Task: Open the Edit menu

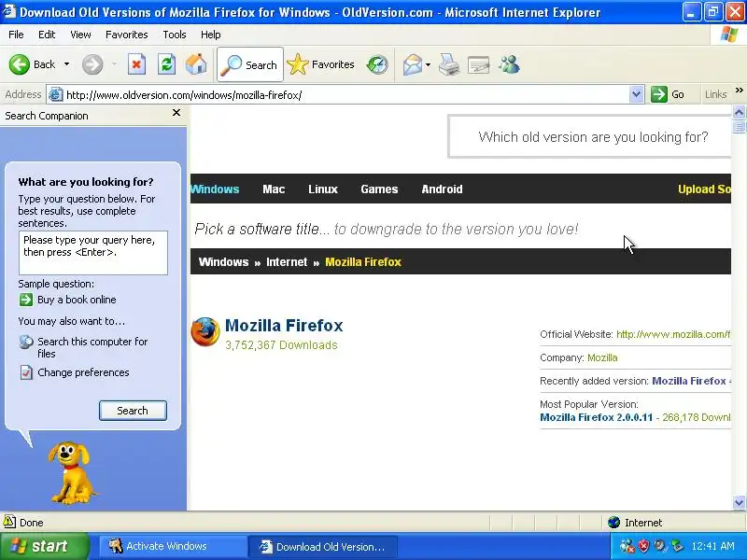Action: 47,35
